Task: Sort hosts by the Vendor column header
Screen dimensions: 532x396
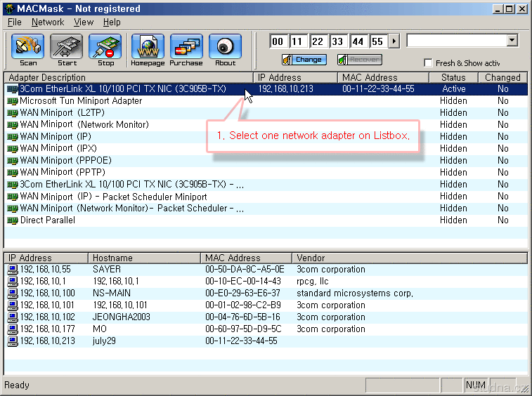Action: pyautogui.click(x=311, y=258)
